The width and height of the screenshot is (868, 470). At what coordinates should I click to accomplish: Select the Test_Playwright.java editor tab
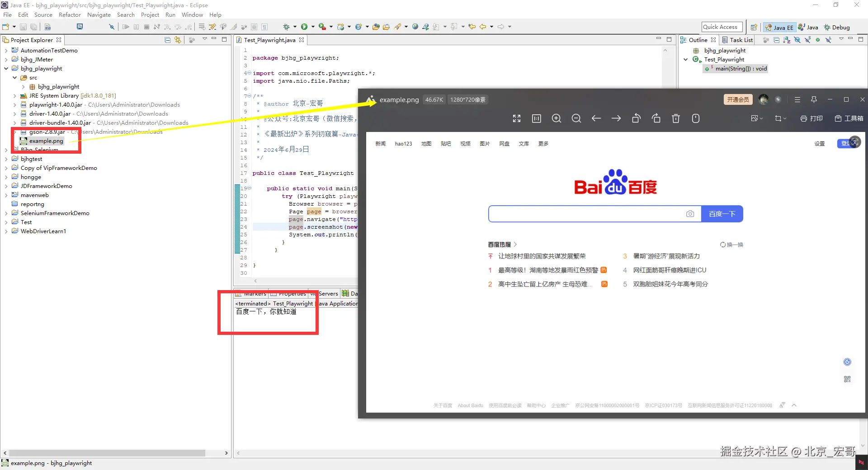tap(270, 40)
